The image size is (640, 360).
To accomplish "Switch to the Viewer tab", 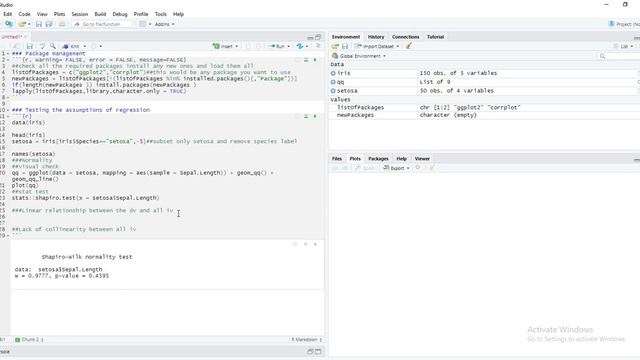I will [422, 158].
